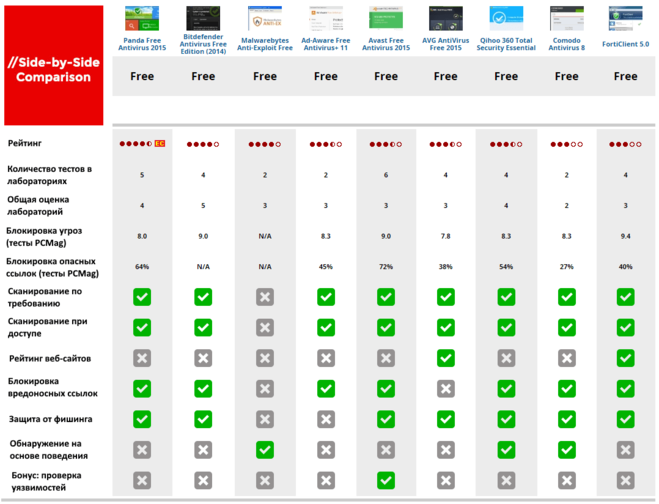Viewport: 659px width, 504px height.
Task: Click the Panda Free Antivirus 2015 screenshot thumbnail
Action: (142, 18)
